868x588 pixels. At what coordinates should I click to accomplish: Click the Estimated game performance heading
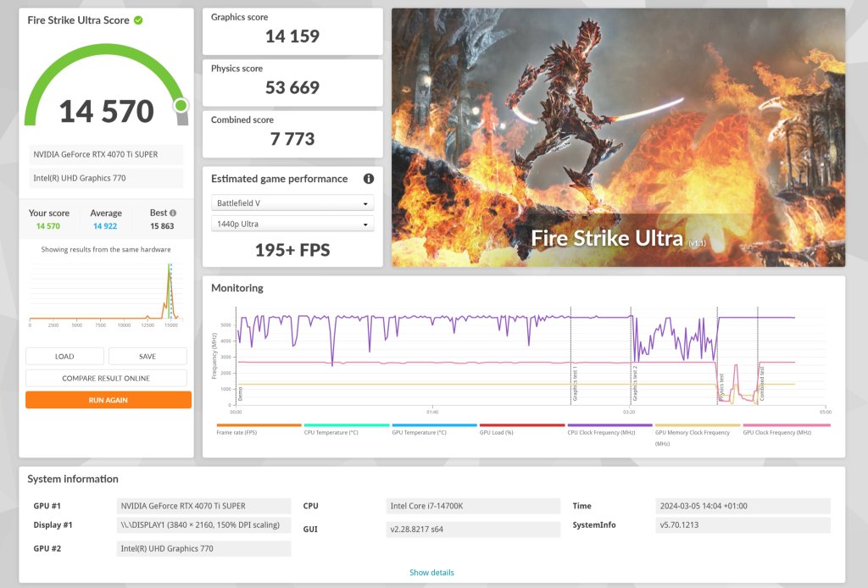(279, 179)
